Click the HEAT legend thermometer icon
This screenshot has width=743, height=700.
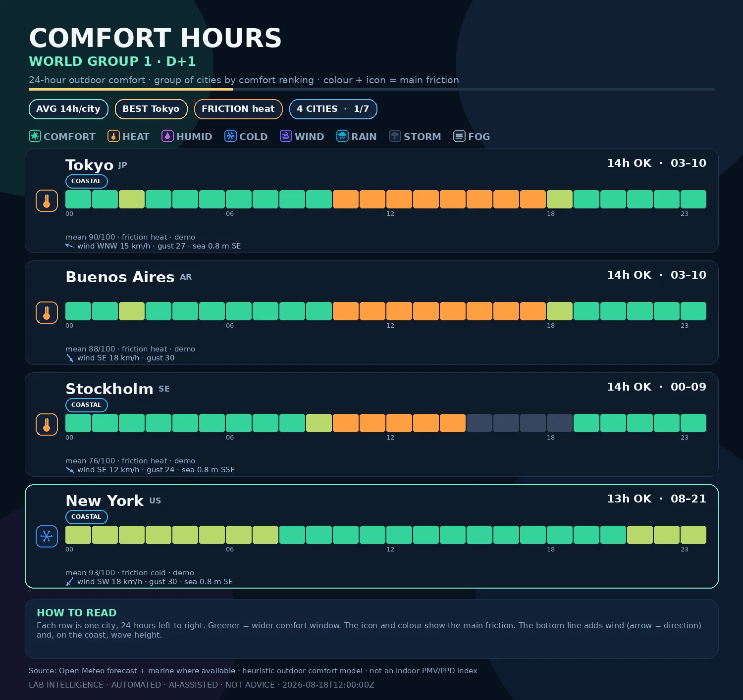[113, 136]
